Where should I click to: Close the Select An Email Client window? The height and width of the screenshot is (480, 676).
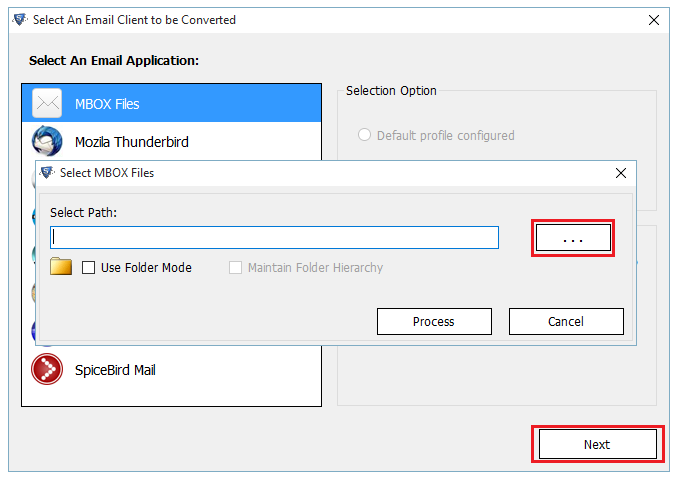[654, 20]
